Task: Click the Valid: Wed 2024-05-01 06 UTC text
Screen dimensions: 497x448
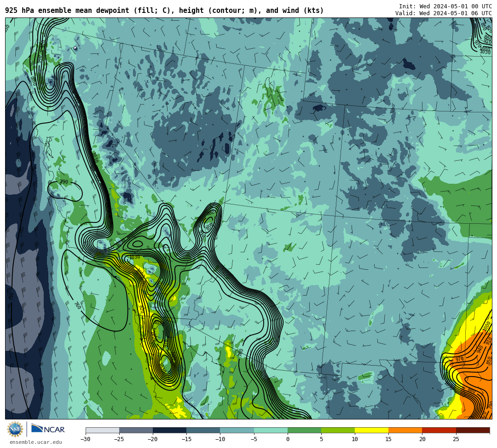Action: (444, 13)
